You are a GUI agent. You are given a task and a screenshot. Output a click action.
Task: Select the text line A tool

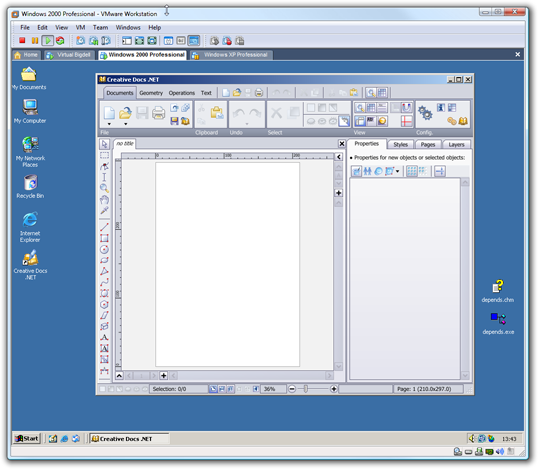click(104, 337)
